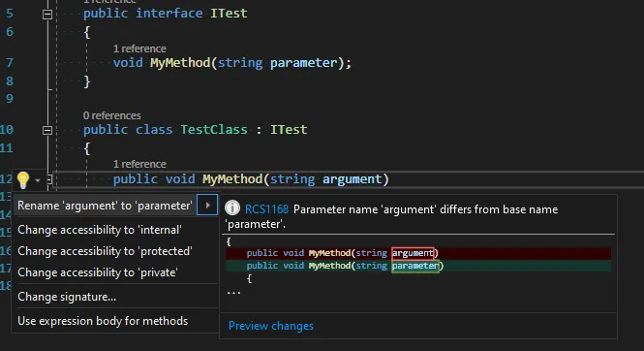Click removed 'argument' in diff preview
The height and width of the screenshot is (351, 644).
pyautogui.click(x=413, y=253)
